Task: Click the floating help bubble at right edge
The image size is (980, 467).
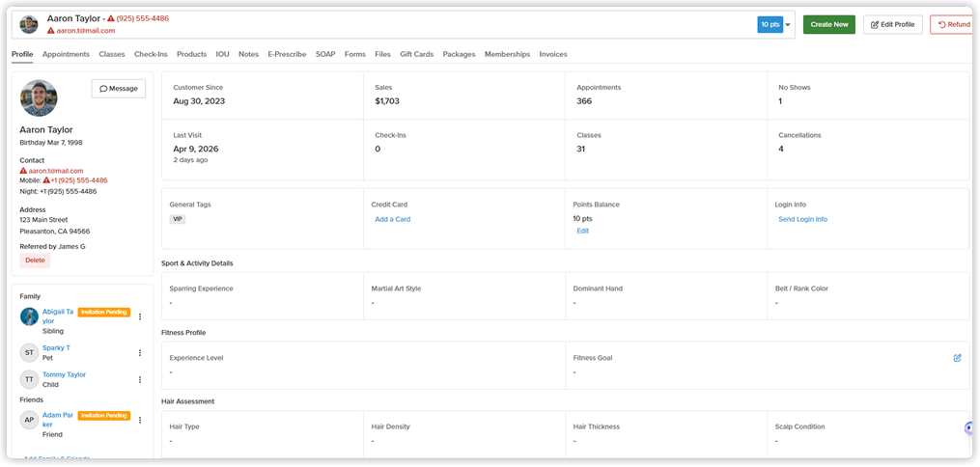Action: (970, 428)
